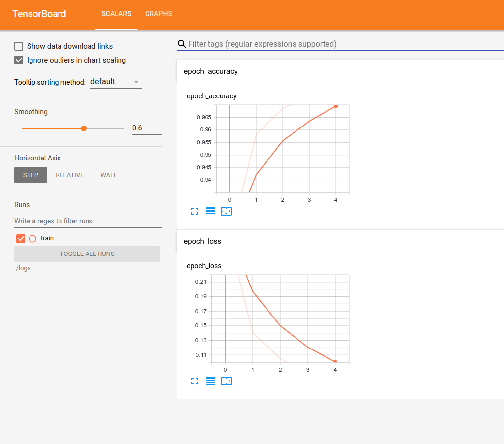Expand the epoch_loss chart to full size
504x444 pixels.
[195, 381]
